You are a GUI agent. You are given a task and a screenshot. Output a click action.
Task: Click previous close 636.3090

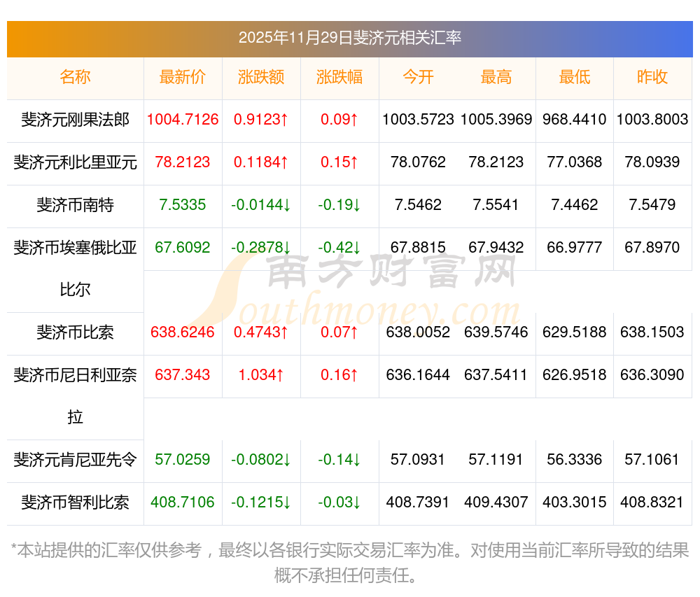(x=652, y=375)
